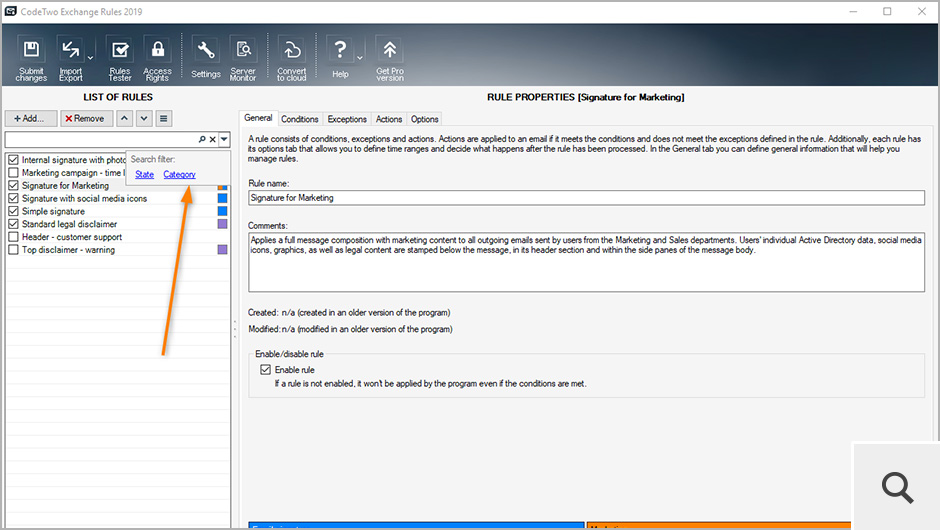Toggle Top disclaimer - warning checkbox
The width and height of the screenshot is (940, 530).
tap(13, 250)
